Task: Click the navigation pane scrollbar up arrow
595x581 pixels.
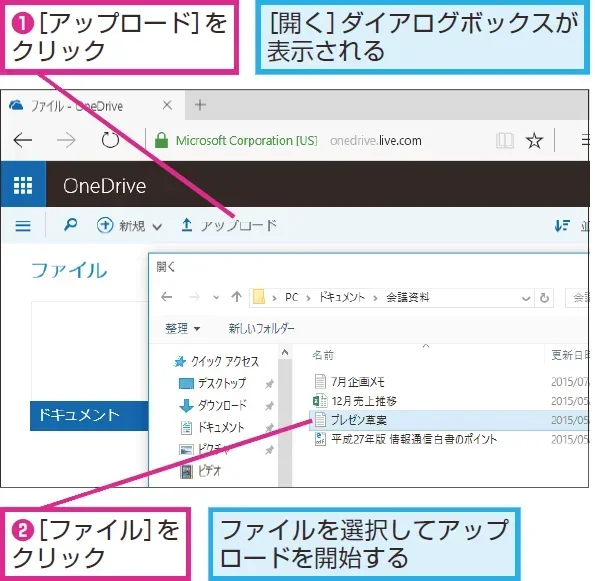Action: [285, 353]
